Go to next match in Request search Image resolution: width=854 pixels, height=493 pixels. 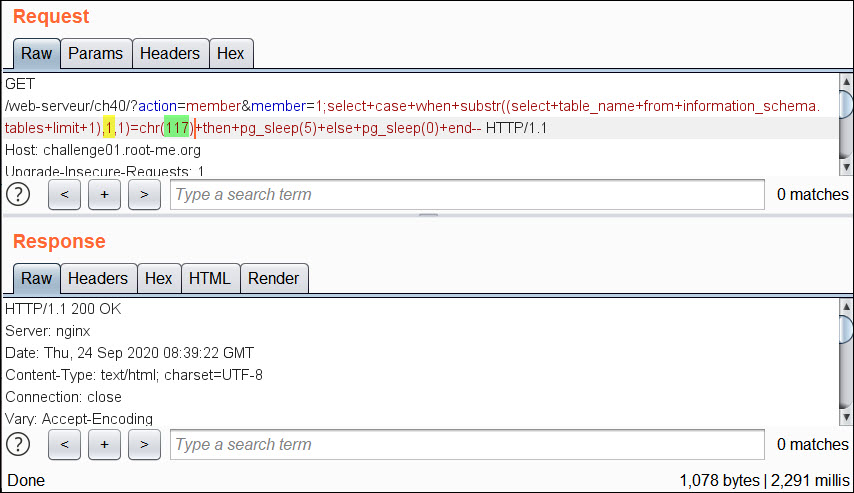click(x=144, y=194)
